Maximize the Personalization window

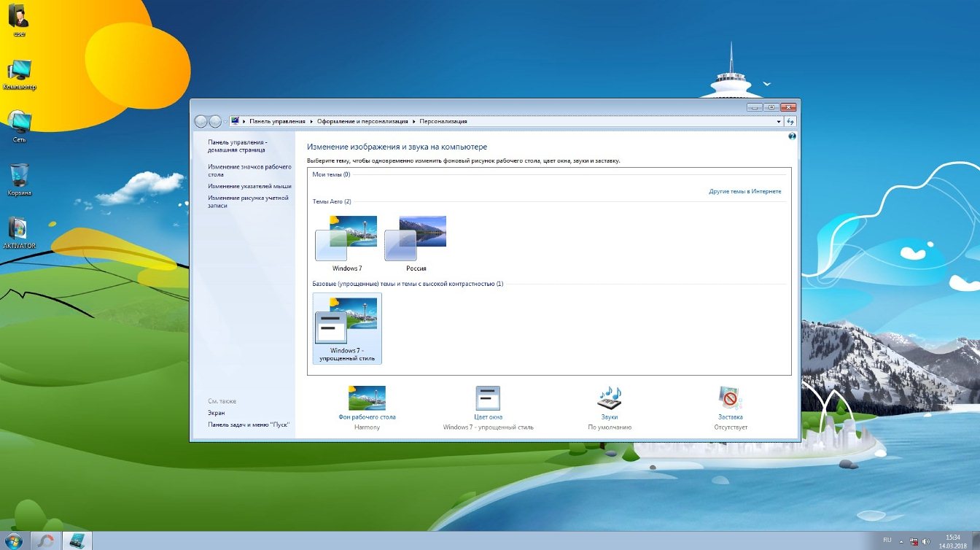click(771, 106)
